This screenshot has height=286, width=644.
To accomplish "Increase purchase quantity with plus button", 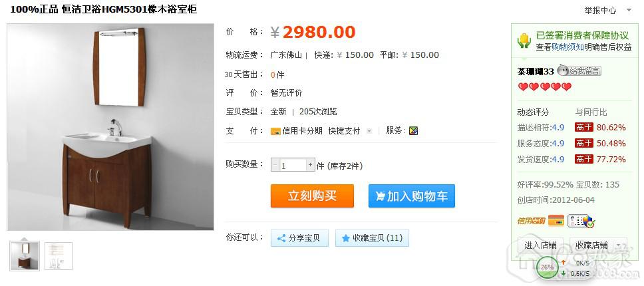I will (310, 166).
